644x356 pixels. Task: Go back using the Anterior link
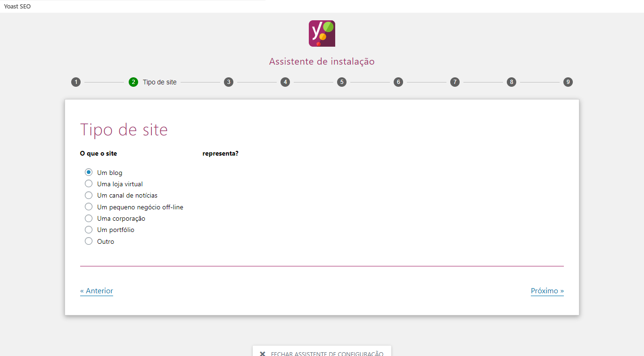pos(97,290)
